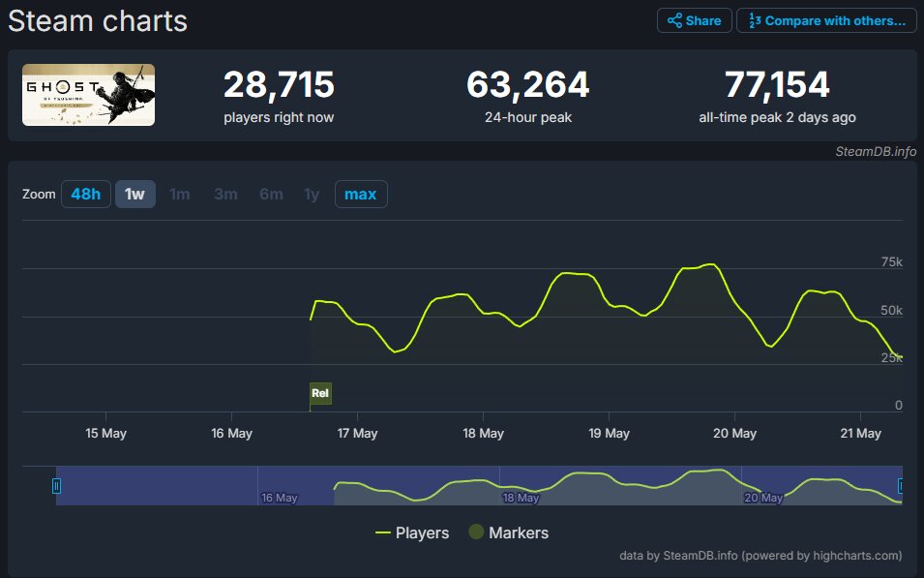Image resolution: width=924 pixels, height=578 pixels.
Task: Click the all-time peak 2 days ago caption
Action: click(777, 117)
